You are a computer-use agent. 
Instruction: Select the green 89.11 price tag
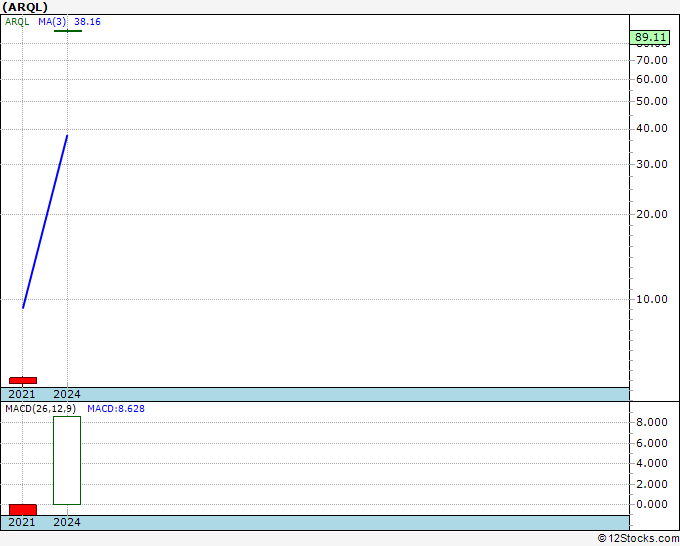650,37
